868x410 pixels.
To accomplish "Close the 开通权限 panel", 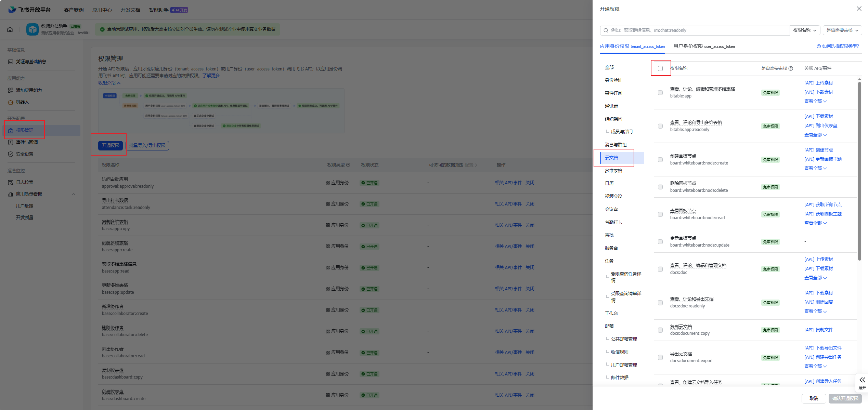I will (x=859, y=9).
